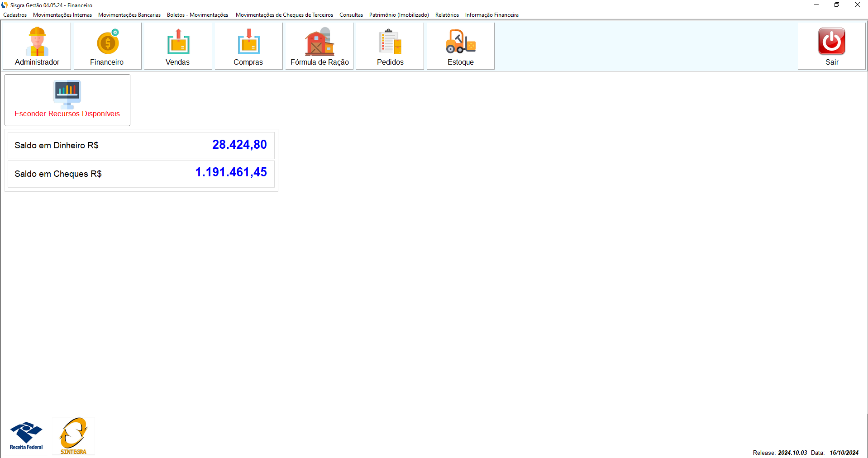
Task: Launch Fórmula de Ração barn icon
Action: tap(320, 42)
